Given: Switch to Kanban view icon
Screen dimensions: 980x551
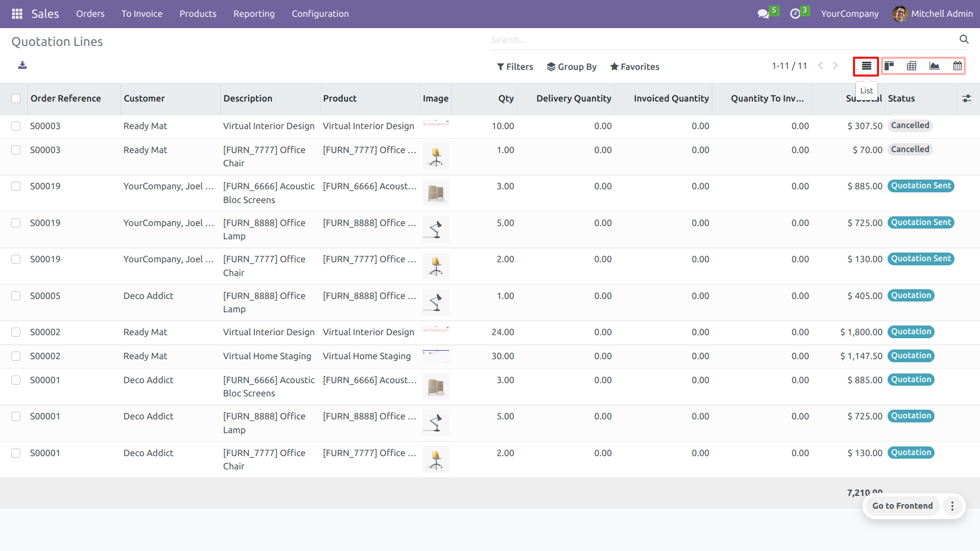Looking at the screenshot, I should (889, 66).
